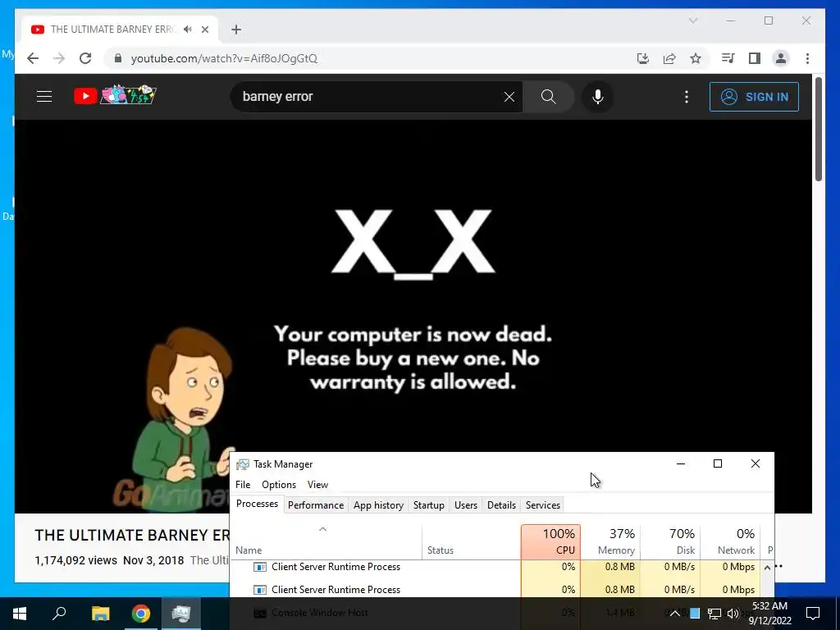
Task: Close the Barney Error tab
Action: coord(204,30)
